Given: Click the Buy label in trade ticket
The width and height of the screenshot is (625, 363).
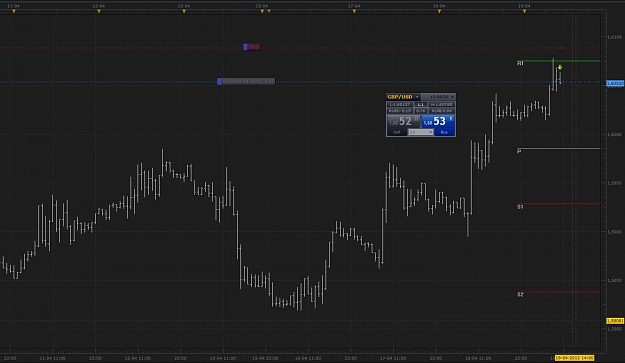Looking at the screenshot, I should coord(444,132).
